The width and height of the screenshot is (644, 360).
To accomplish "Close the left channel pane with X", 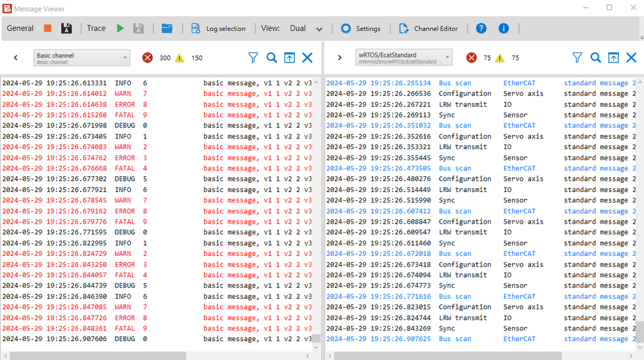I will coord(307,58).
